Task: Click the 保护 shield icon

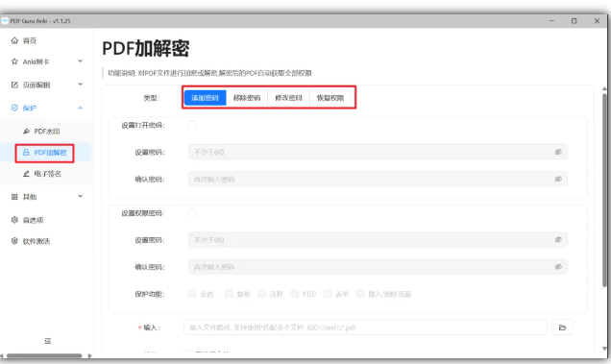Action: (x=14, y=108)
